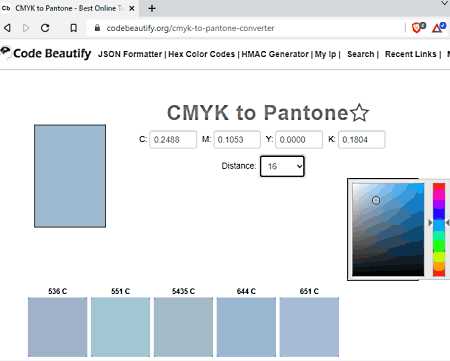Favorite the tool with star icon

(359, 113)
